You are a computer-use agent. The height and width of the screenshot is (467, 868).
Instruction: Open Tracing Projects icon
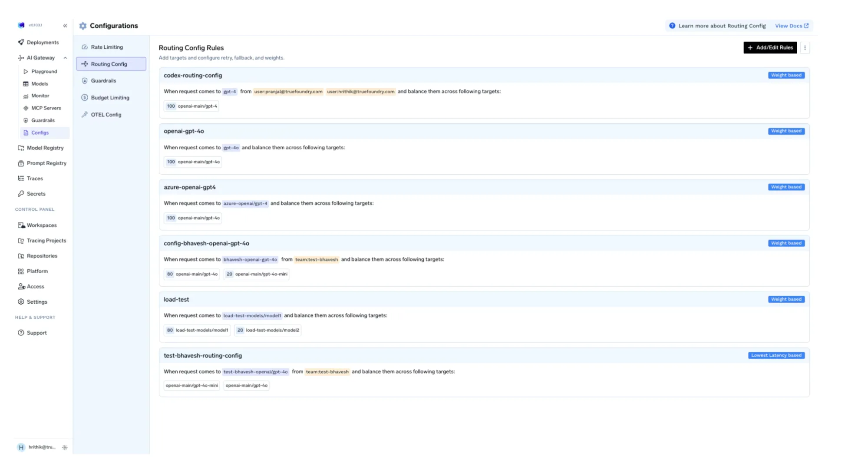[x=21, y=241]
